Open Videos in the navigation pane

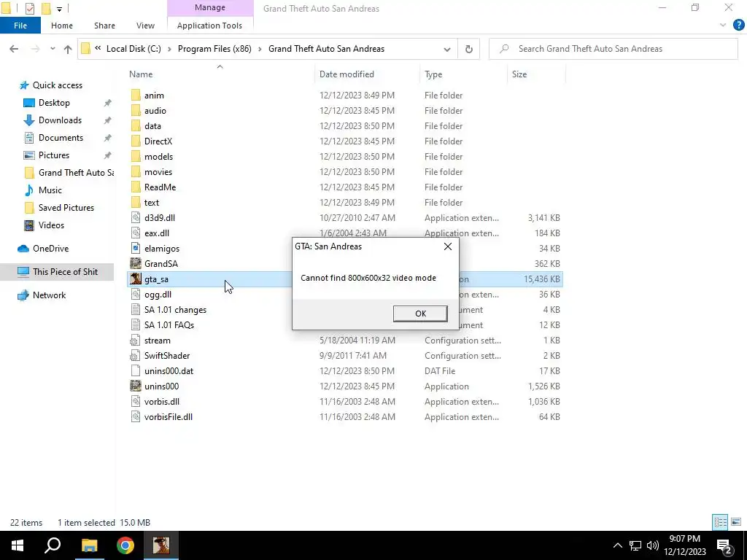click(51, 225)
